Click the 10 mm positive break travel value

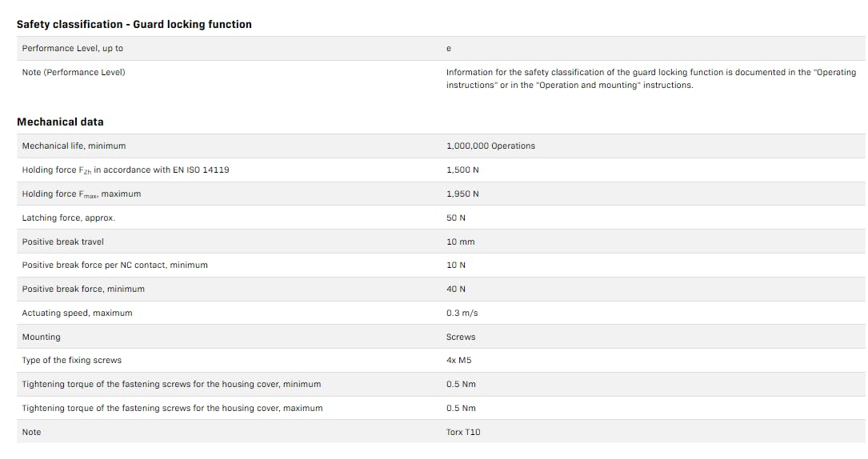460,241
